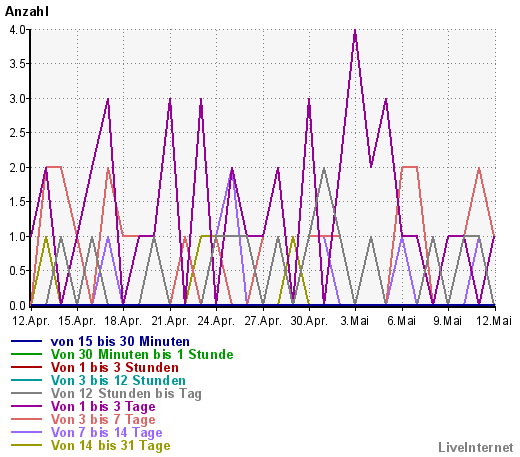Click the olive legend line swatch
This screenshot has height=457, width=520.
27,445
